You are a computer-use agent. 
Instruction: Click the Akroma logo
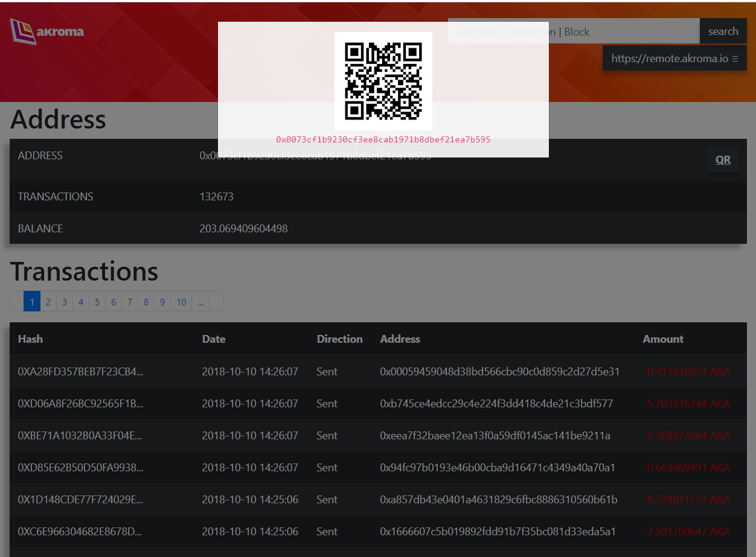pos(47,31)
